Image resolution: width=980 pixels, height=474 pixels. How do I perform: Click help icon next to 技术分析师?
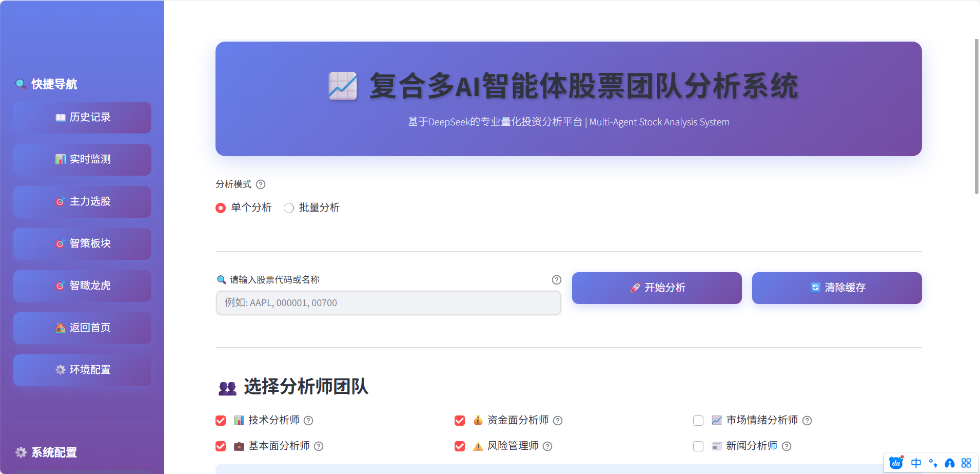308,421
